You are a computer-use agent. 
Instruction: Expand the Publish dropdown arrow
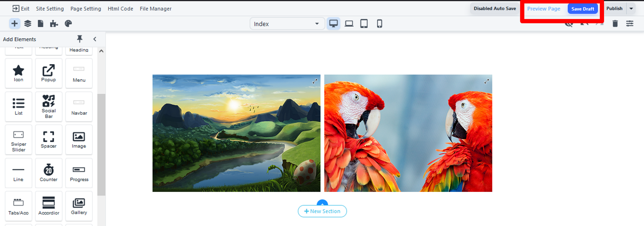[x=631, y=9]
